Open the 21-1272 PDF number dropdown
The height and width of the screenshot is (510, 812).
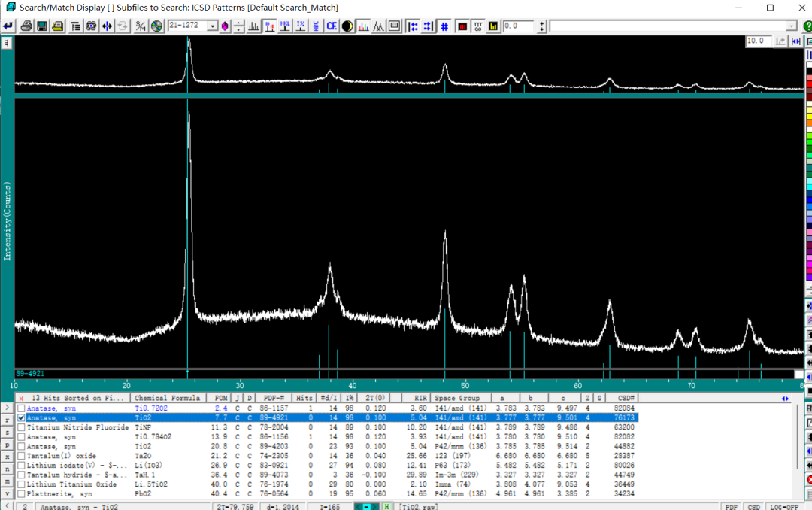[213, 26]
